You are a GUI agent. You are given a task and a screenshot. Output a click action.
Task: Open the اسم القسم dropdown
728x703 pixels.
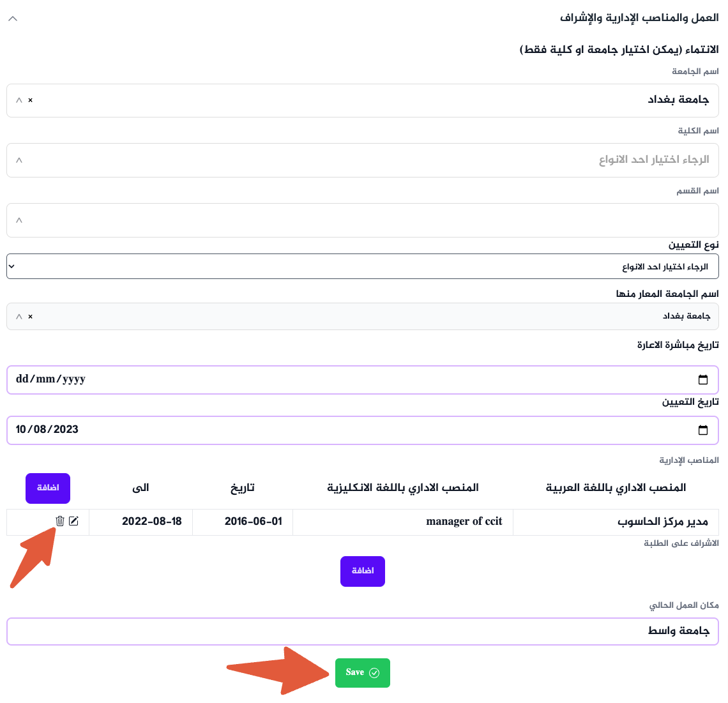tap(363, 220)
